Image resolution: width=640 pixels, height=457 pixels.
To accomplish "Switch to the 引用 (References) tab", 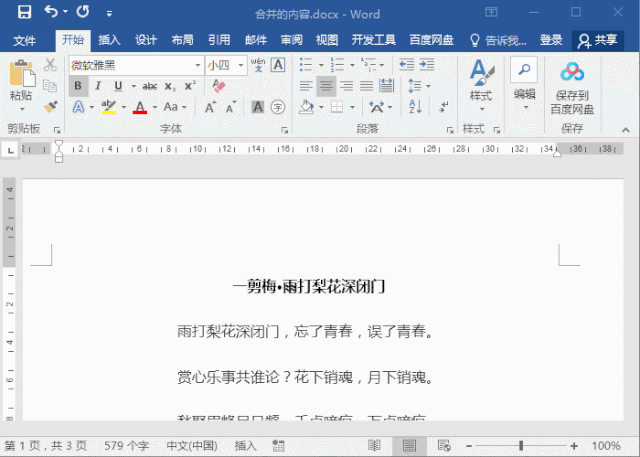I will (x=219, y=40).
